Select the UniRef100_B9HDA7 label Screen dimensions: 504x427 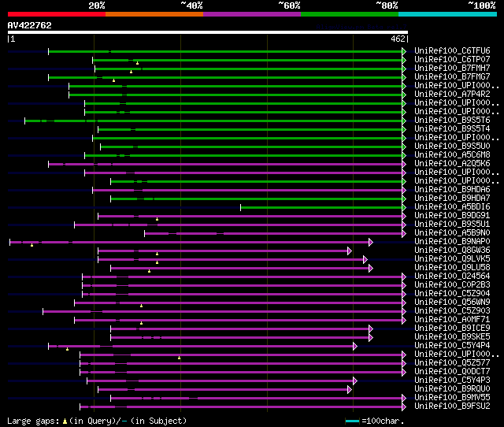click(x=452, y=199)
